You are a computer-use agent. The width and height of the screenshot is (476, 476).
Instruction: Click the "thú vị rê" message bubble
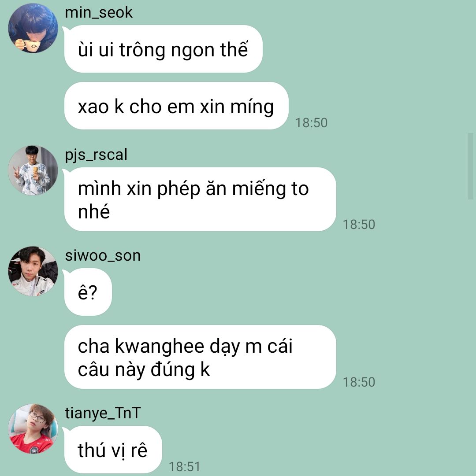(x=113, y=450)
